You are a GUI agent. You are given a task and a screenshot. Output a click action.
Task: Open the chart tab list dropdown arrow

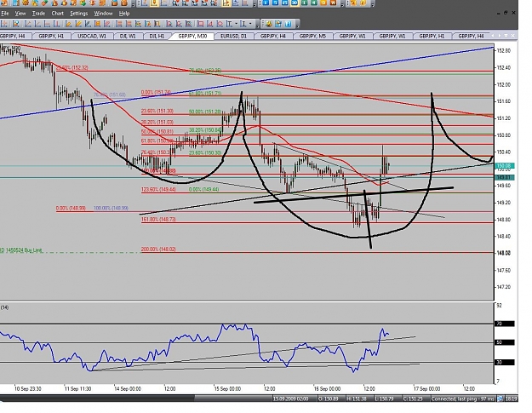(x=506, y=35)
